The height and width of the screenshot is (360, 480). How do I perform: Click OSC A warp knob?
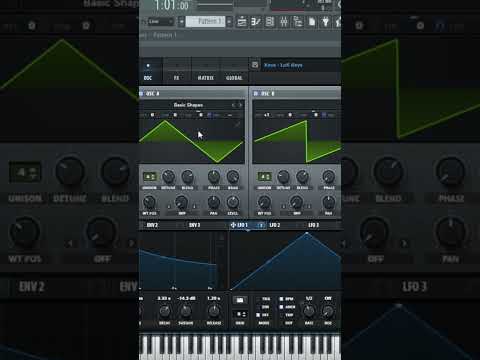point(181,202)
